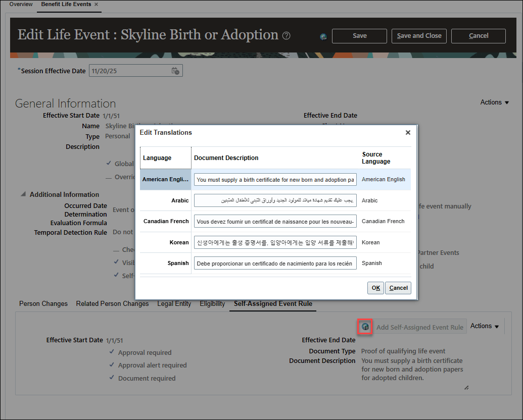The height and width of the screenshot is (420, 523).
Task: Open the Actions dropdown near Add Self-Assigned Event Rule
Action: (x=484, y=326)
